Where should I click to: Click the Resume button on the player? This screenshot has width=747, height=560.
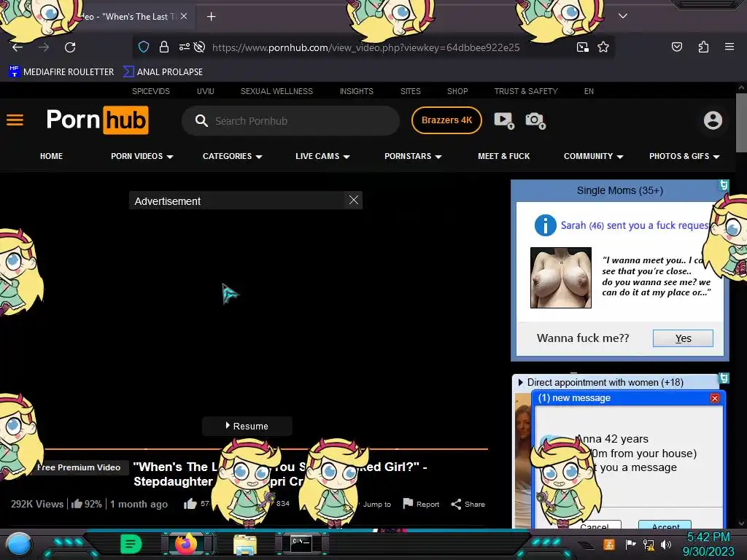(x=247, y=426)
